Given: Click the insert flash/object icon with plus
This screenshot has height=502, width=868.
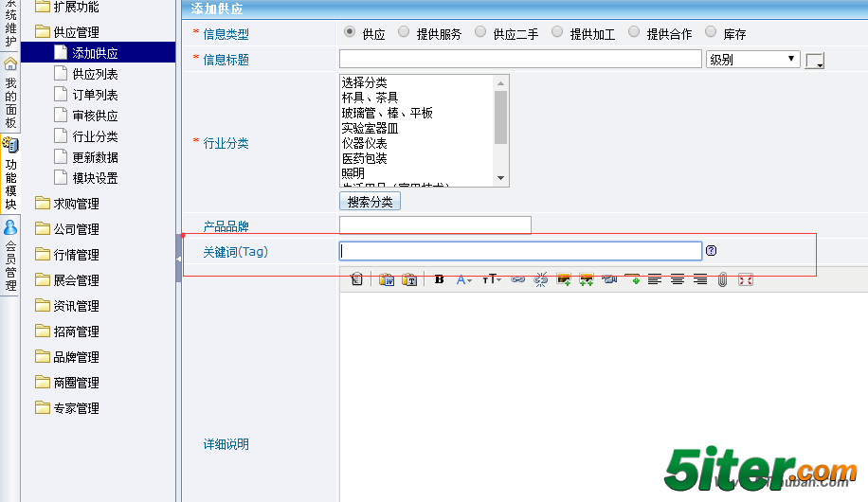Looking at the screenshot, I should (x=632, y=279).
